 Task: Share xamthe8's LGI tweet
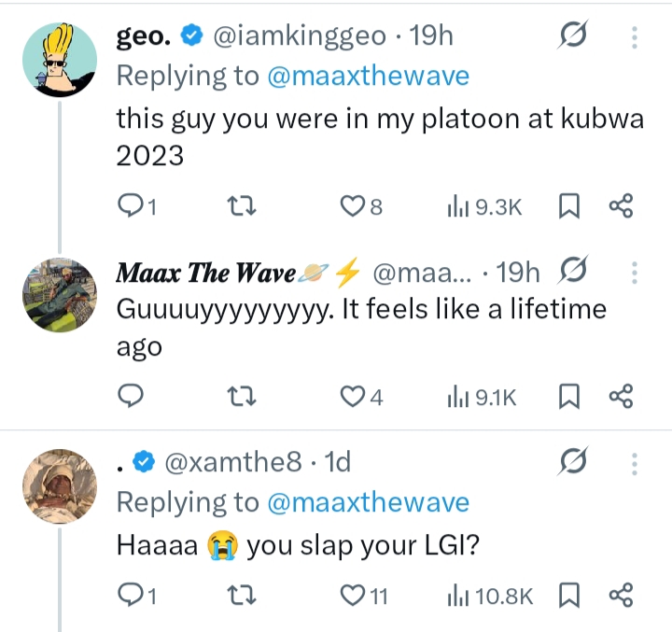point(621,594)
